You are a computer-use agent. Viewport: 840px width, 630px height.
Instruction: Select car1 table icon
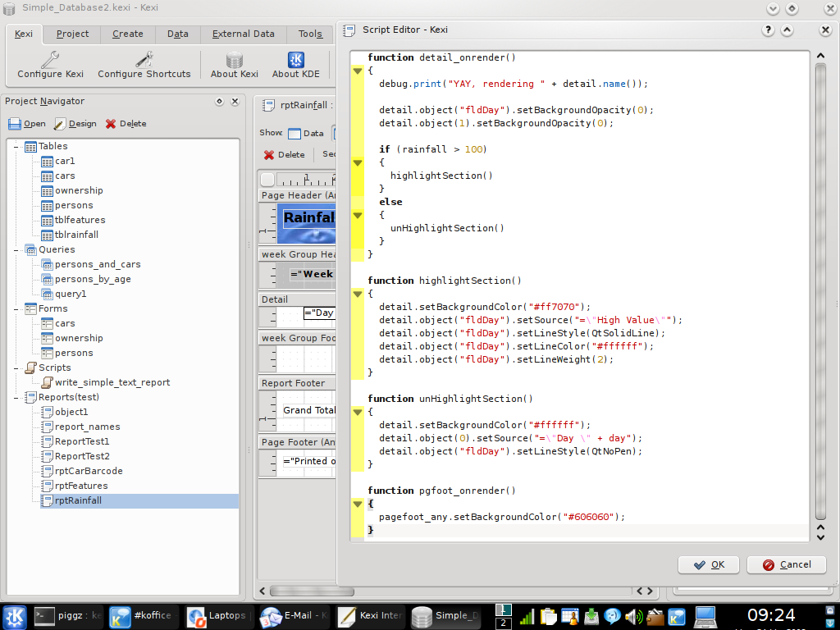47,162
